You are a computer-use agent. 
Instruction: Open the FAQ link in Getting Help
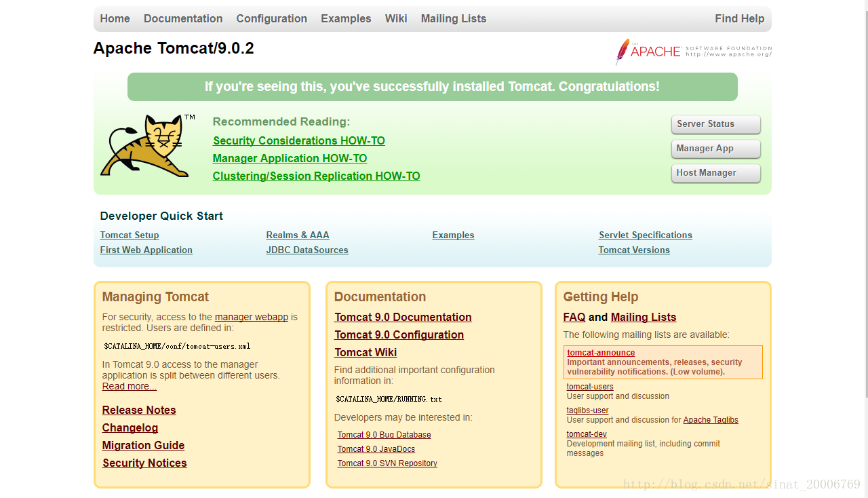point(574,317)
